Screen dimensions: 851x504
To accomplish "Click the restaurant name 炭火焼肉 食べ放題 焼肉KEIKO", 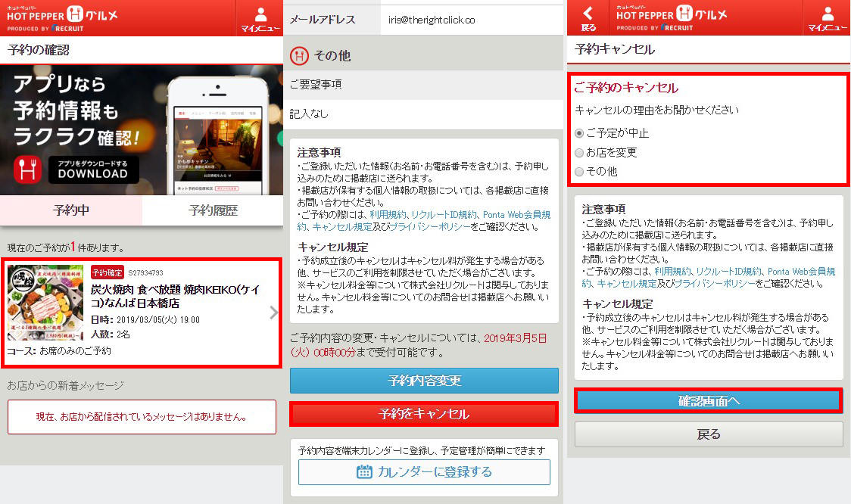I will point(176,296).
